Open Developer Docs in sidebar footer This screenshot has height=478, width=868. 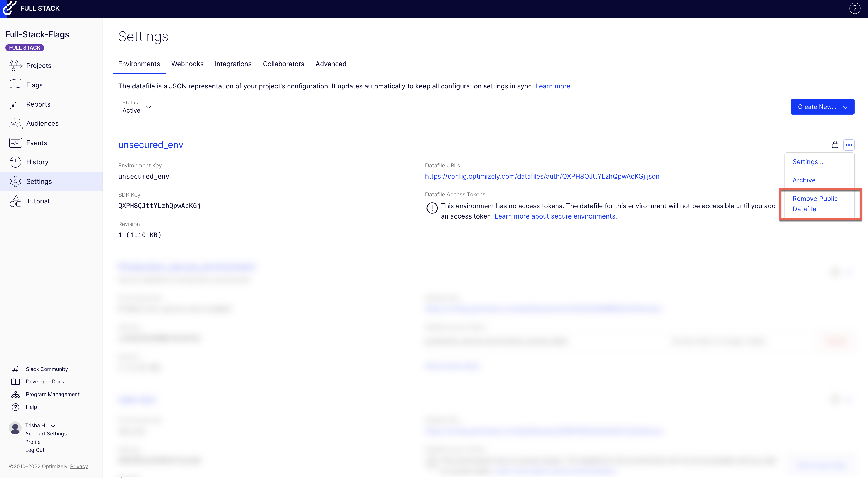(x=45, y=382)
